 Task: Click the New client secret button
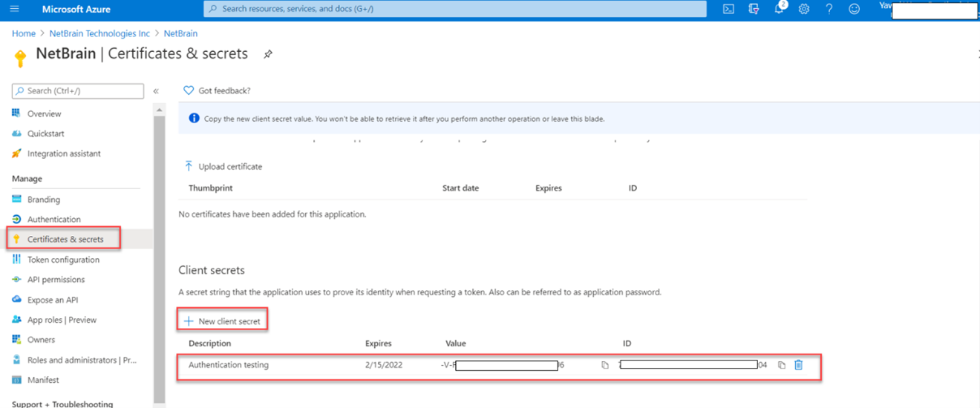pos(223,321)
